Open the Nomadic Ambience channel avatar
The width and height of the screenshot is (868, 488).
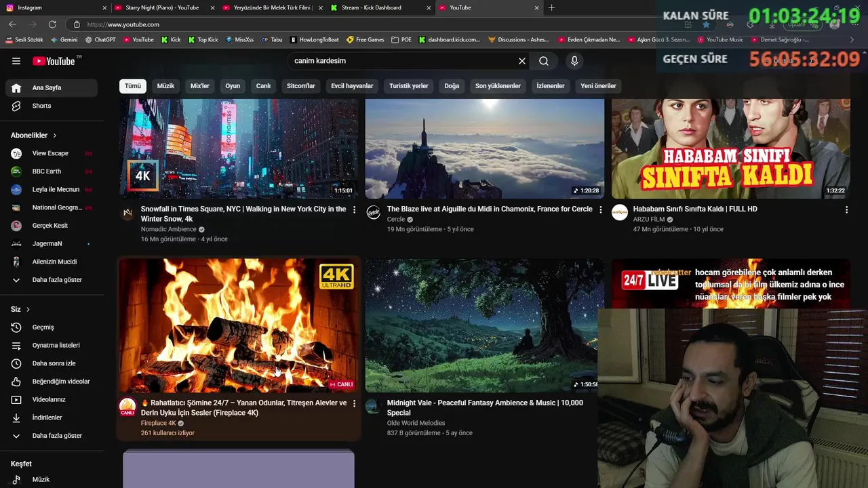click(127, 213)
